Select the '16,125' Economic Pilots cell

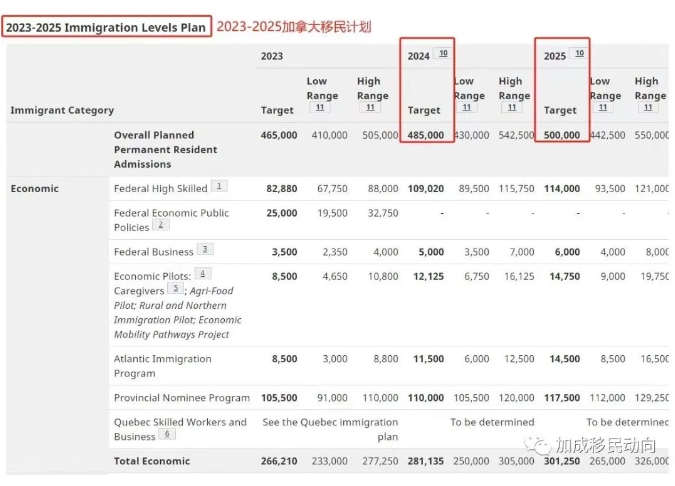pos(519,276)
